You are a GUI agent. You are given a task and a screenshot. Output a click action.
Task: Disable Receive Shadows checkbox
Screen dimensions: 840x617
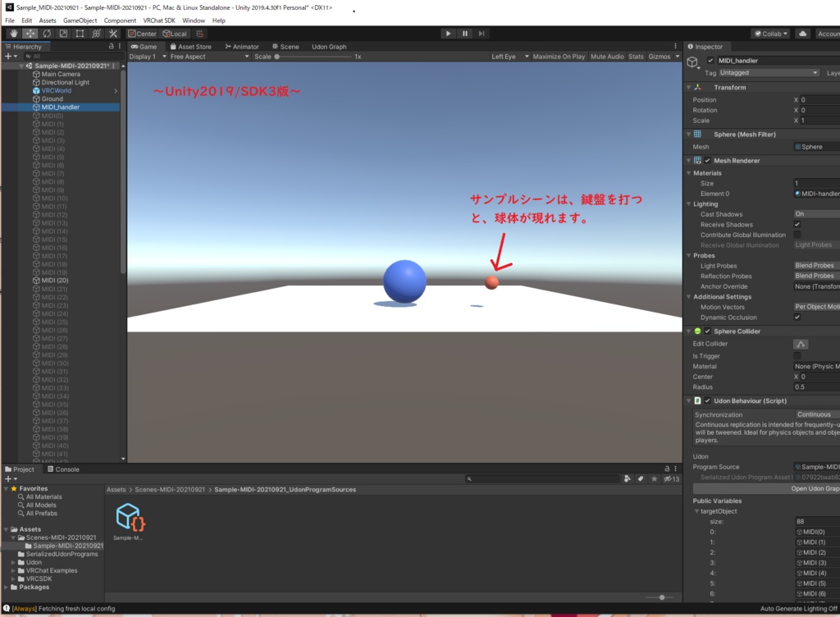pyautogui.click(x=797, y=225)
